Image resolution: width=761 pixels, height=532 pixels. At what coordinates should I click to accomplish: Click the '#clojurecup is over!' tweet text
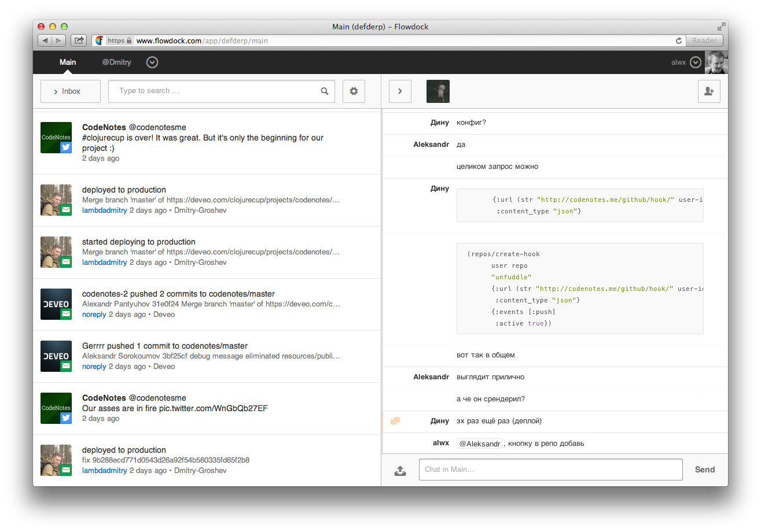click(x=203, y=143)
